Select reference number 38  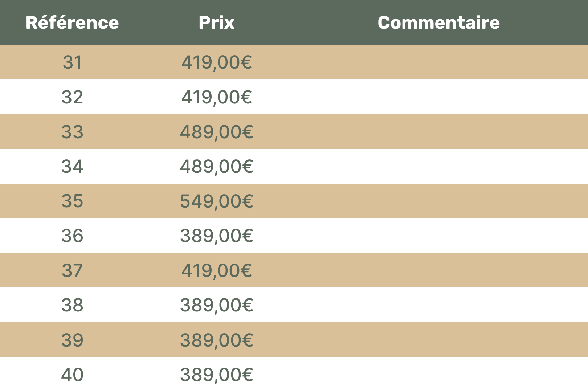coord(72,305)
